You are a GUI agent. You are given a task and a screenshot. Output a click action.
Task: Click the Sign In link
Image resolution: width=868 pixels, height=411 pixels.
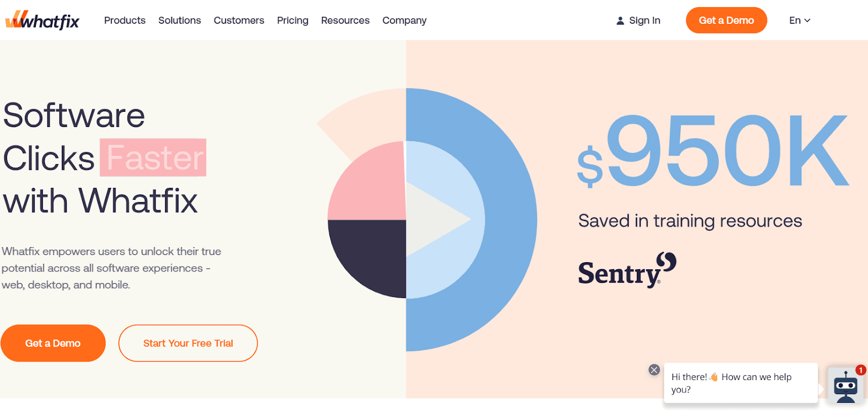click(644, 20)
